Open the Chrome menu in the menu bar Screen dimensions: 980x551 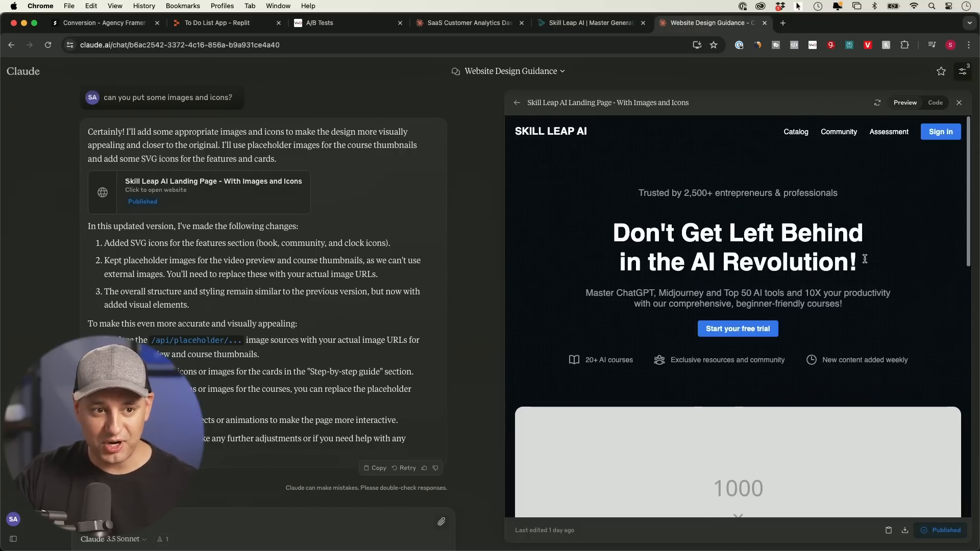click(x=40, y=6)
